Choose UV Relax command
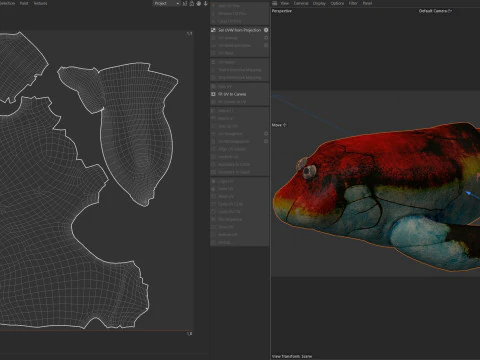 click(x=222, y=53)
